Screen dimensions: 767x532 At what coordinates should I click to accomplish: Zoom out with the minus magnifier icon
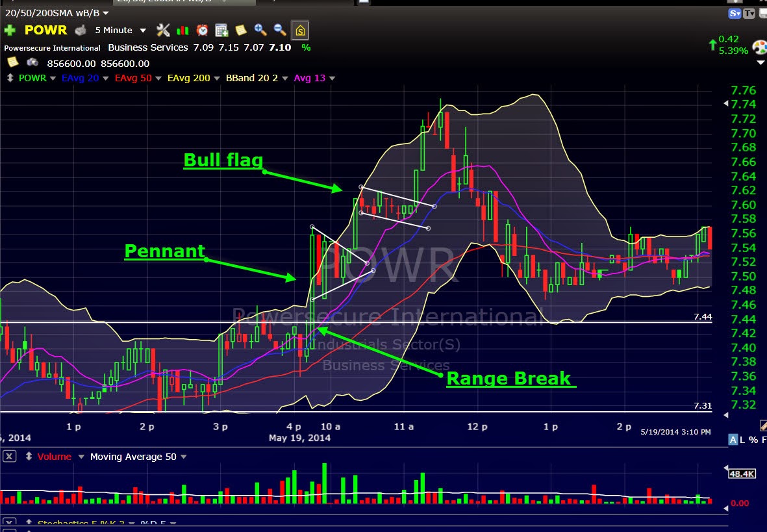[280, 31]
